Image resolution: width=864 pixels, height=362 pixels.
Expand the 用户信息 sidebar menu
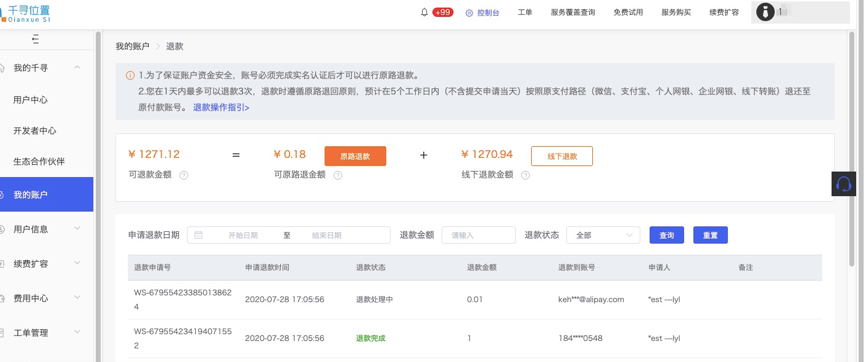point(77,229)
